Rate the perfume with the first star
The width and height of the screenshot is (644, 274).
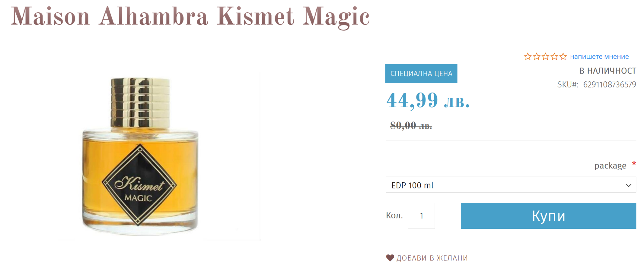coord(527,57)
